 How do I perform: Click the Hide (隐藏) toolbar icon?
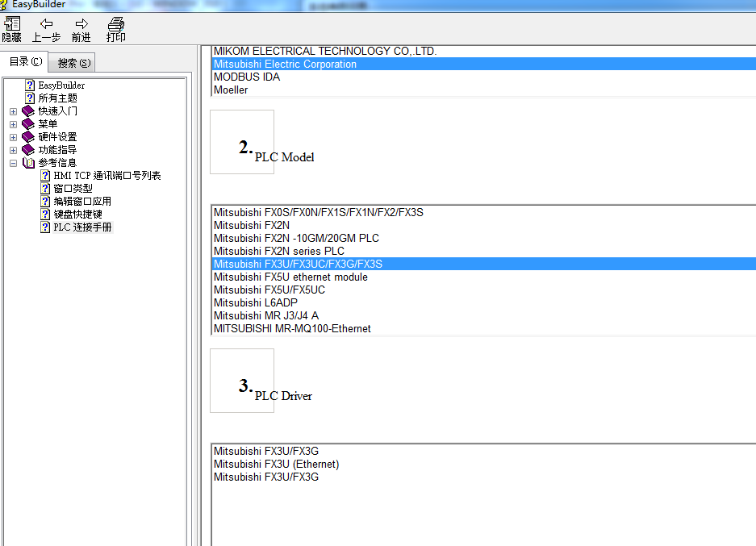point(11,24)
